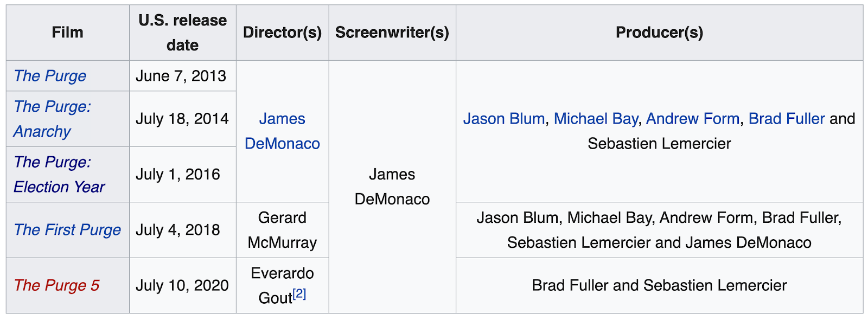868x320 pixels.
Task: Click the Gerard McMurray director cell
Action: (x=282, y=230)
